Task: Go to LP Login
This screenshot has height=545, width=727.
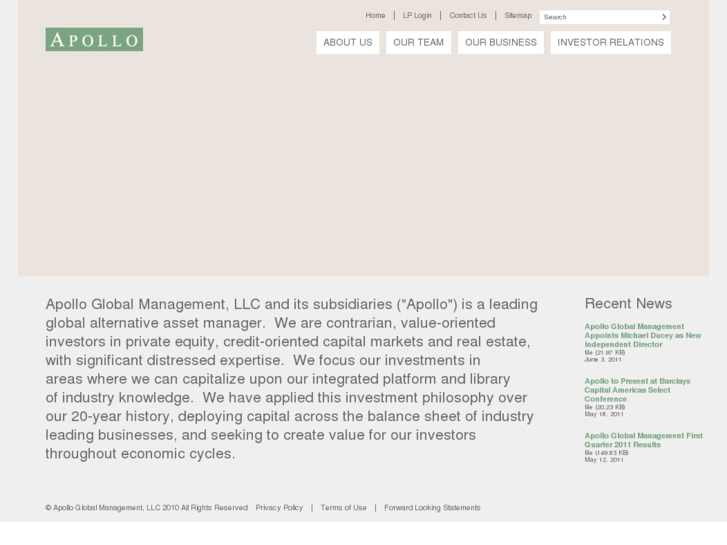Action: [417, 15]
